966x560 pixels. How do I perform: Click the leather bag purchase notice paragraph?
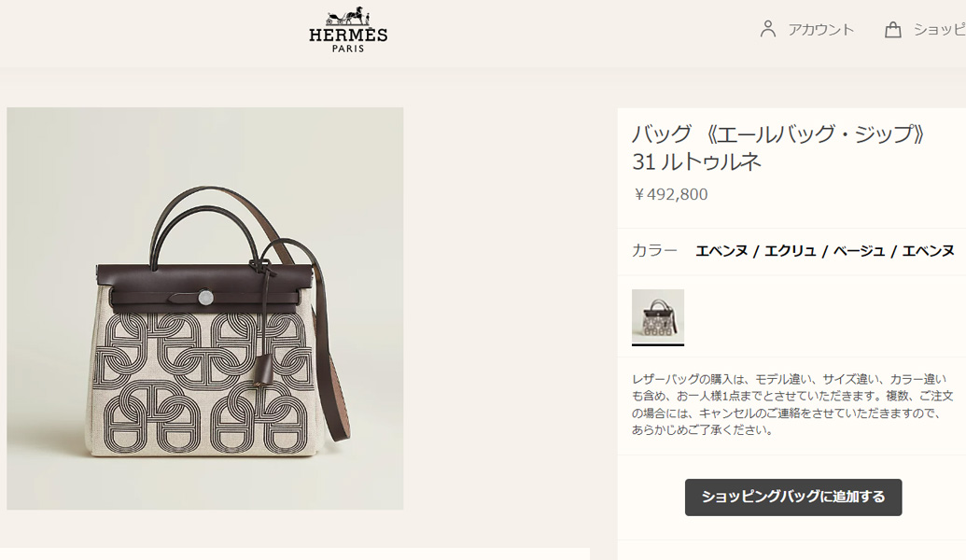click(792, 404)
